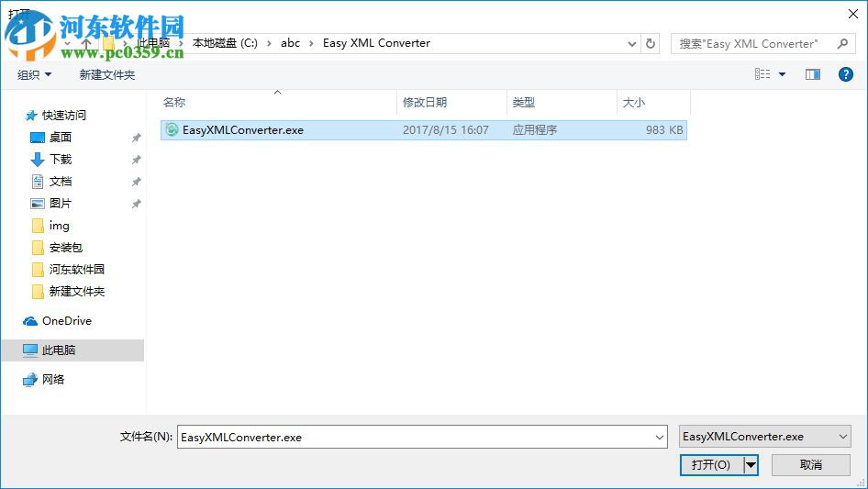The image size is (868, 489).
Task: Click the 桌面 desktop icon
Action: pyautogui.click(x=37, y=138)
